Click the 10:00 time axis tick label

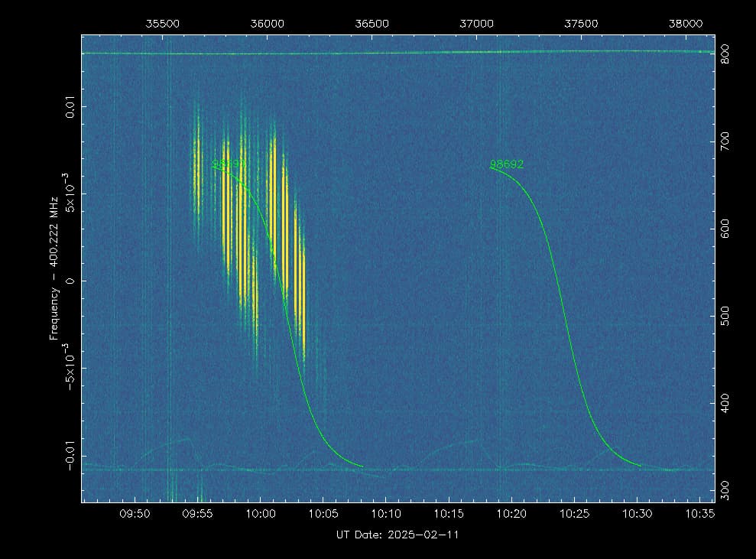tap(260, 514)
